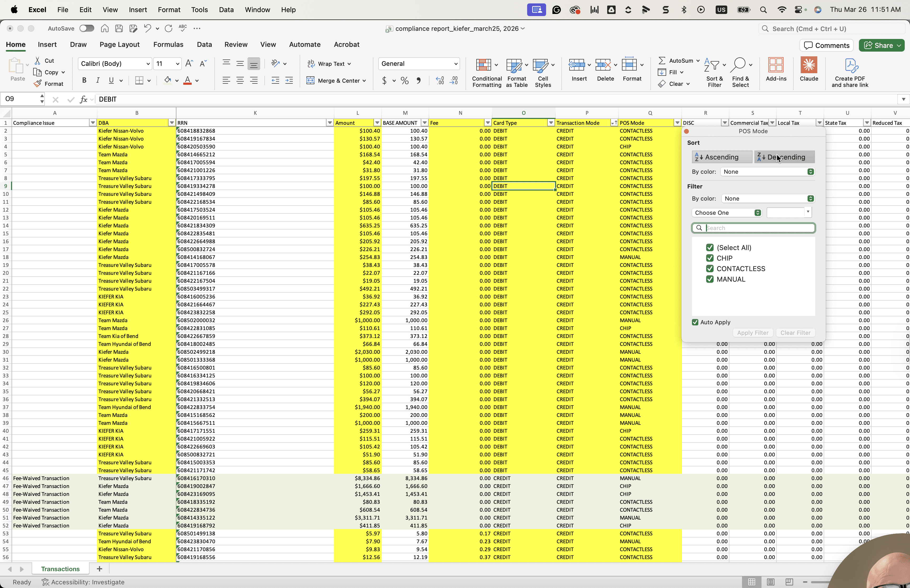
Task: Open the Card Type column filter arrow
Action: click(551, 123)
